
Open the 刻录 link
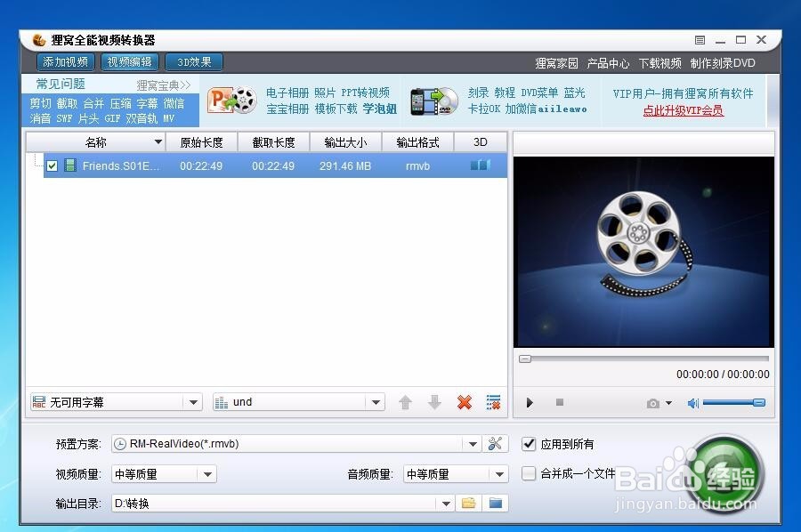(x=478, y=93)
